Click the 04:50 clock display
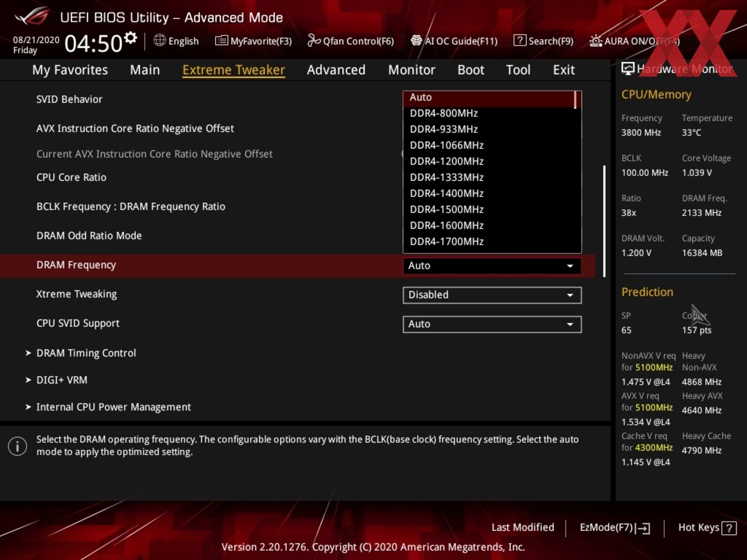The width and height of the screenshot is (747, 560). click(x=93, y=43)
